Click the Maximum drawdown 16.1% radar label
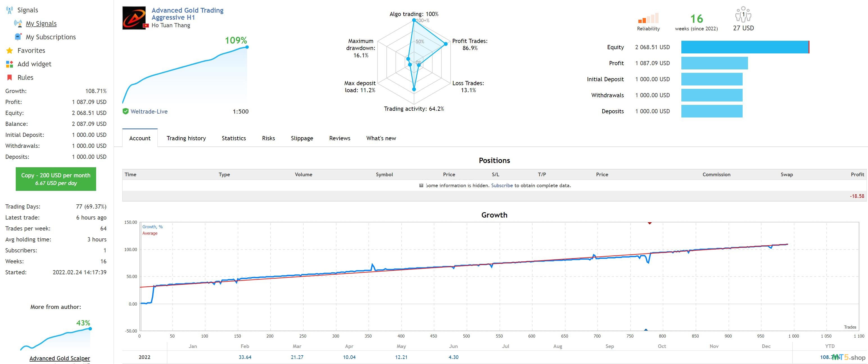Viewport: 868px width, 364px height. 361,48
